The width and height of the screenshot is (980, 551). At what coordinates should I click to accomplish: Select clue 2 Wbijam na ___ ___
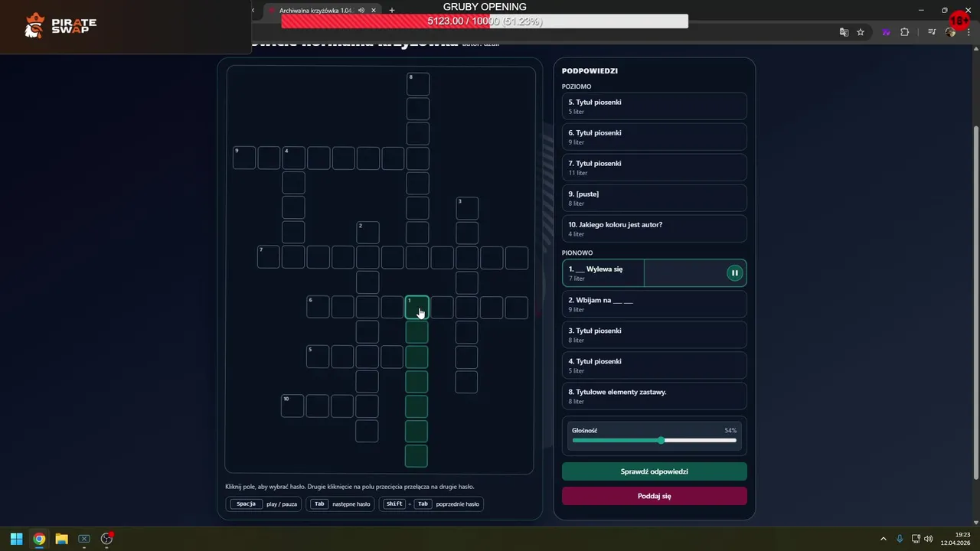654,304
